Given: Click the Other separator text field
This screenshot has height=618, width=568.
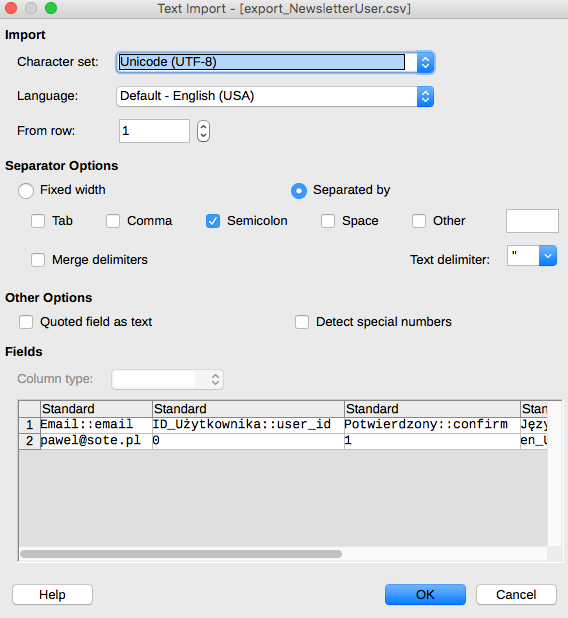Looking at the screenshot, I should click(x=532, y=221).
